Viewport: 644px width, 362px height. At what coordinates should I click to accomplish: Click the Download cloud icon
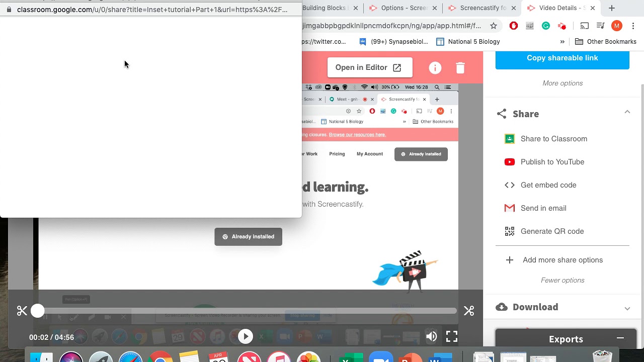point(502,307)
